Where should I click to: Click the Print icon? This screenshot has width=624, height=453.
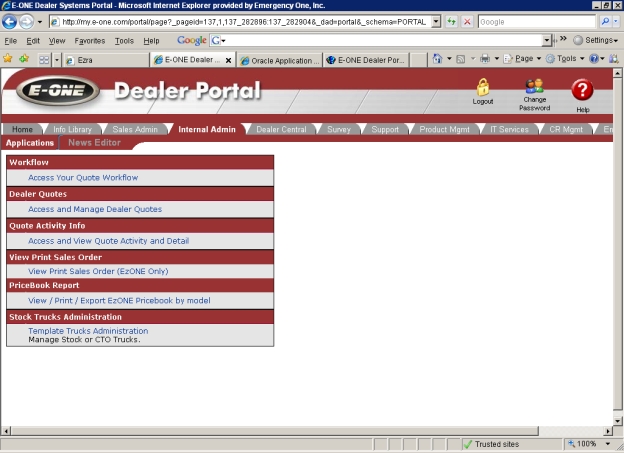click(485, 59)
